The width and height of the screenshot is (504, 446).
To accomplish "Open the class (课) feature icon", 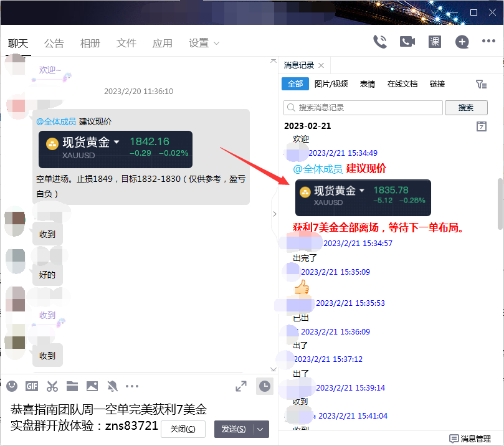I will (435, 42).
